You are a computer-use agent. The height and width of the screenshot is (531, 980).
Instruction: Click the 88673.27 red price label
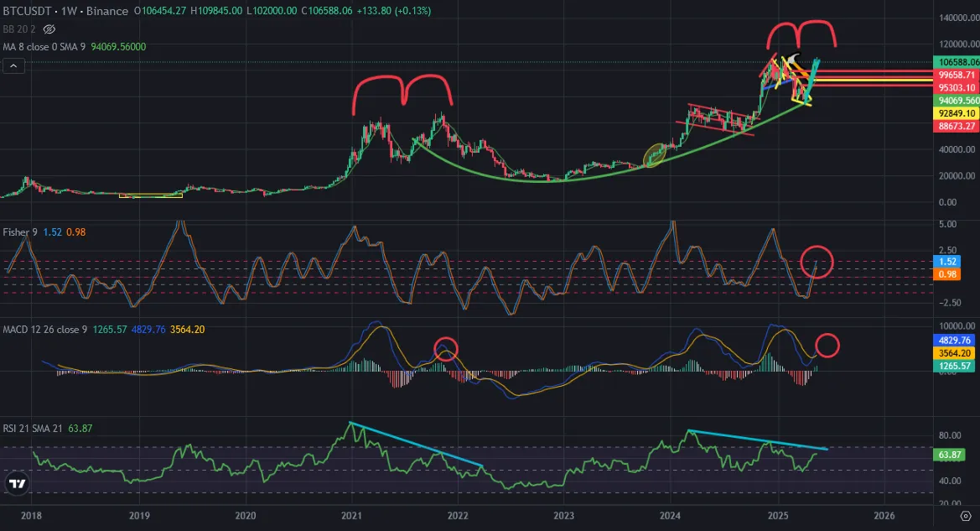pos(957,126)
